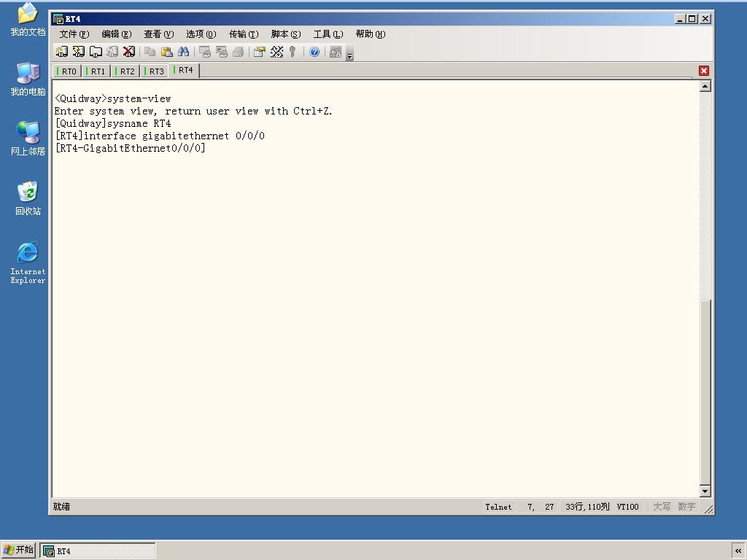Viewport: 747px width, 560px height.
Task: Open the 工具(L) menu
Action: tap(328, 34)
